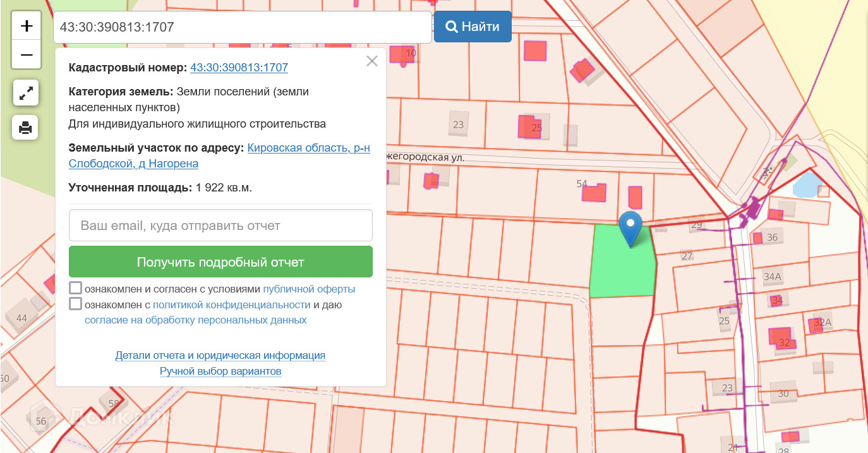868x453 pixels.
Task: Open согласие на обработку персональных данных
Action: pos(195,320)
